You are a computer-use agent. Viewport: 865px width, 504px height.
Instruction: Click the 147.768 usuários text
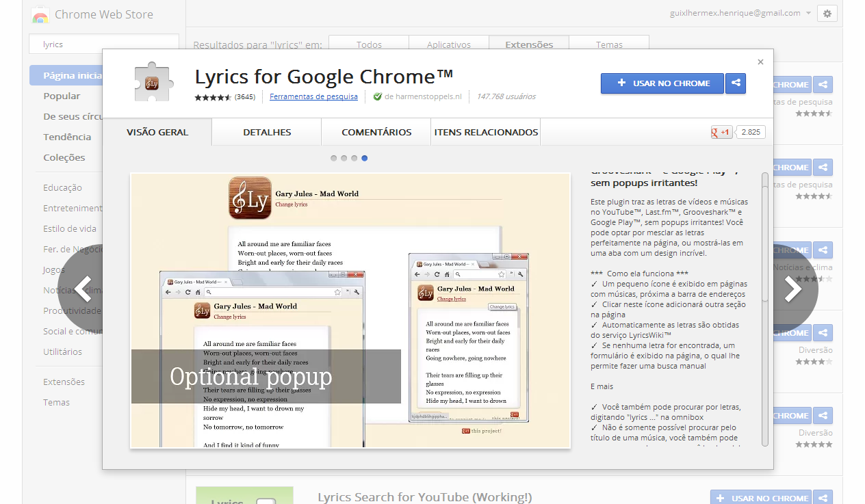coord(506,97)
